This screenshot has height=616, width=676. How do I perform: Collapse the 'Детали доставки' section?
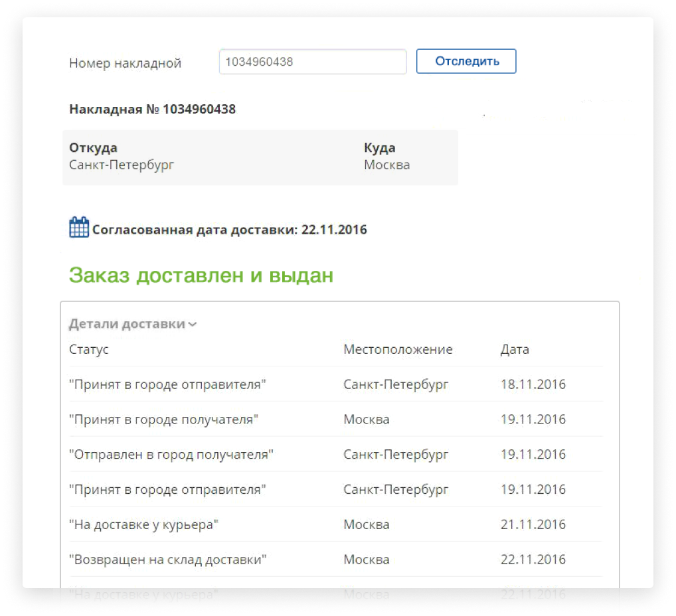point(133,324)
